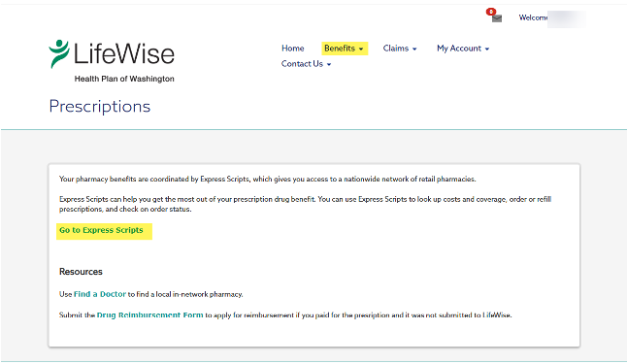Viewport: 627px width, 364px height.
Task: Click the Prescriptions page heading
Action: click(100, 107)
